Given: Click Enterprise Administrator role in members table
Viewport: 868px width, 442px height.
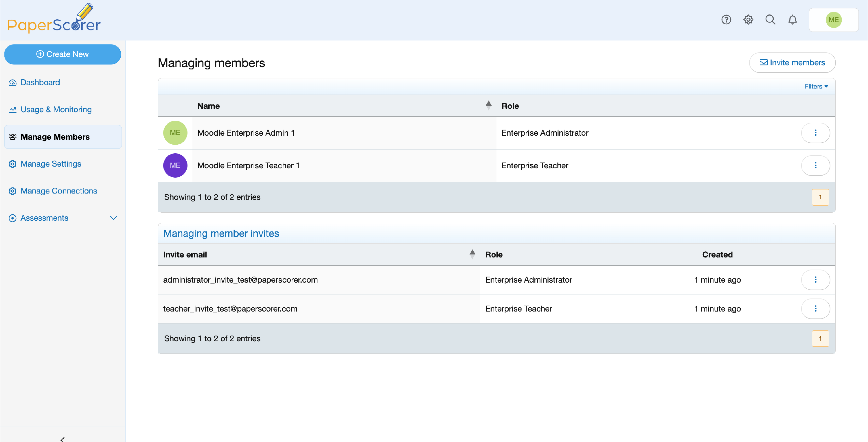Looking at the screenshot, I should (545, 133).
